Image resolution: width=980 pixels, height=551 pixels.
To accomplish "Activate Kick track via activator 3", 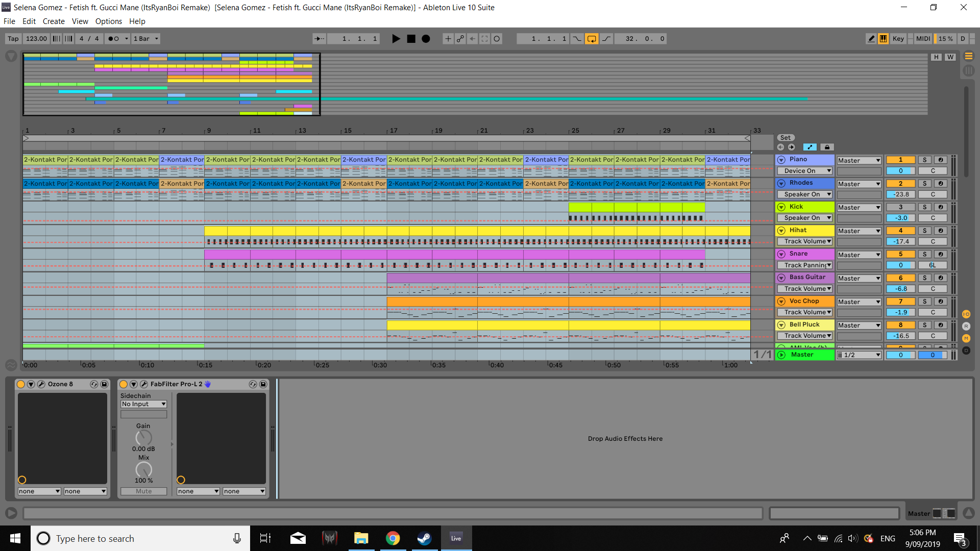I will click(x=900, y=207).
